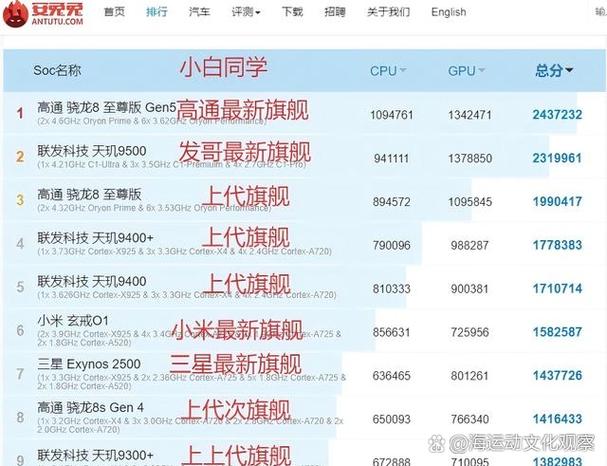Expand the 评测 dropdown menu
Image resolution: width=607 pixels, height=466 pixels.
[x=246, y=12]
